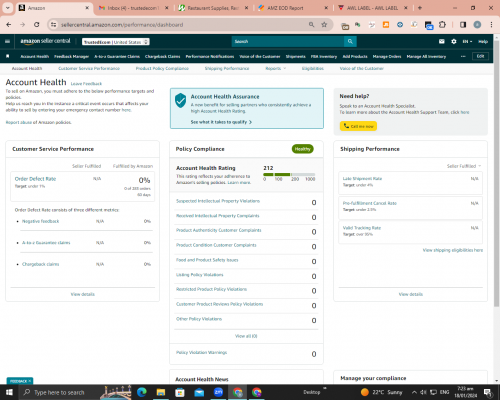Image resolution: width=500 pixels, height=400 pixels.
Task: Click See what it takes to qualify
Action: coord(221,122)
